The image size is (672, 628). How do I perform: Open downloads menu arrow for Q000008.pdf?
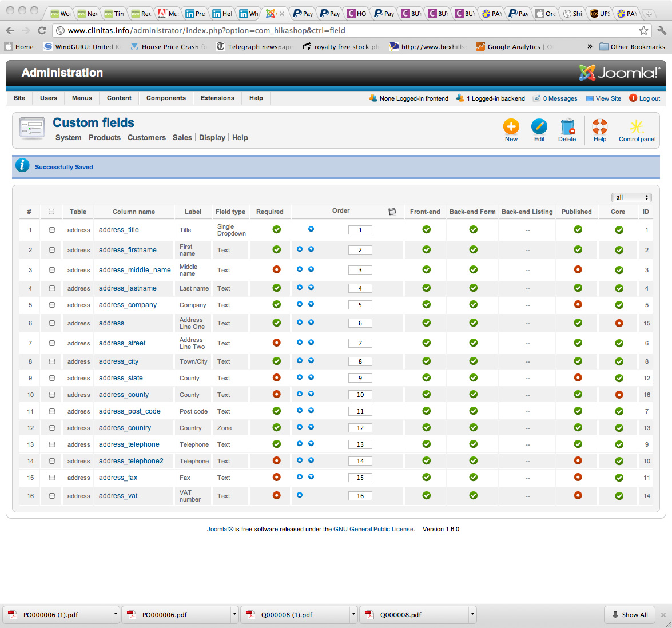[472, 615]
